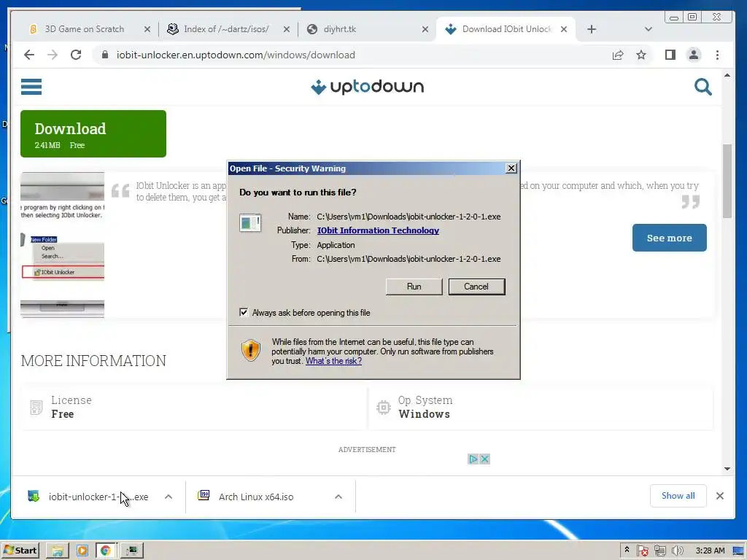Click Run in security warning
This screenshot has width=747, height=560.
pos(414,287)
